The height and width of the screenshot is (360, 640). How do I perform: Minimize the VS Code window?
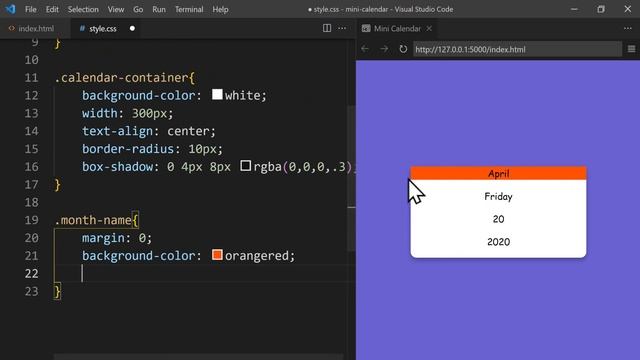click(574, 9)
